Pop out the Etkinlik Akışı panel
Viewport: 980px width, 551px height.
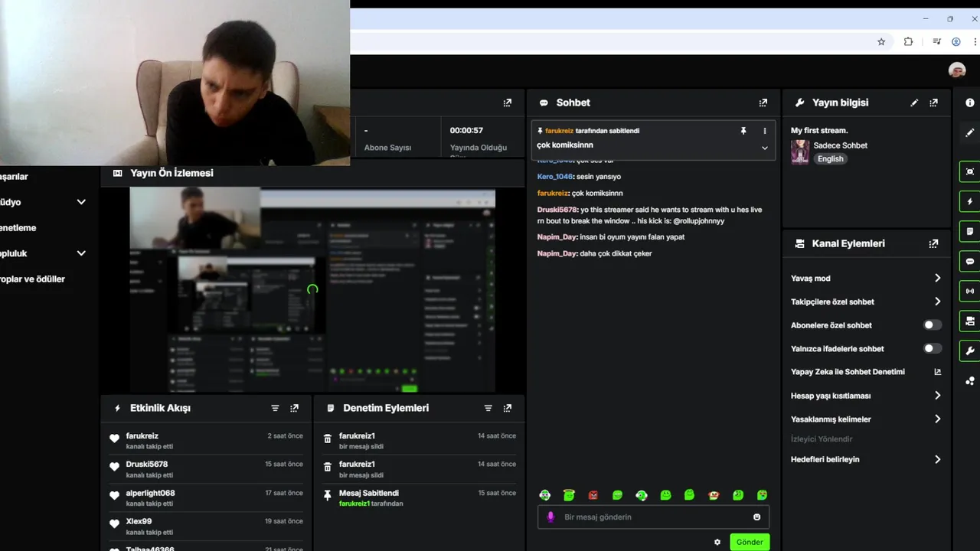point(294,408)
